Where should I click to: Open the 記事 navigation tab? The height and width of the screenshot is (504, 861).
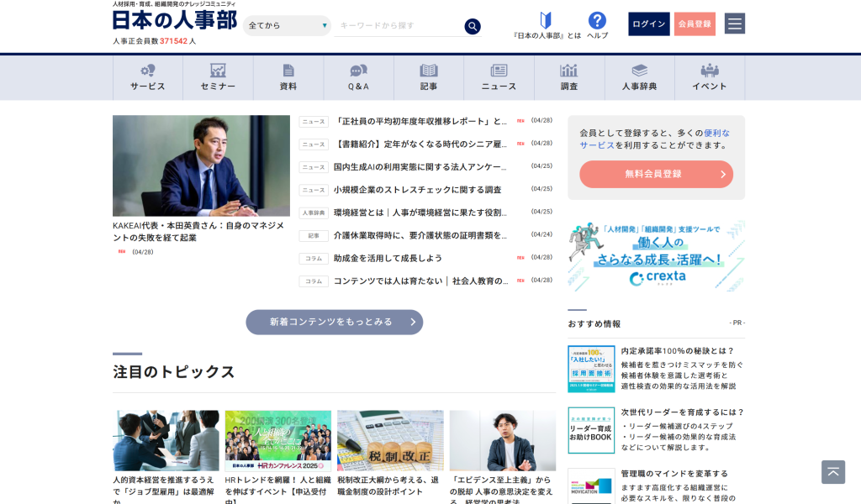(429, 78)
